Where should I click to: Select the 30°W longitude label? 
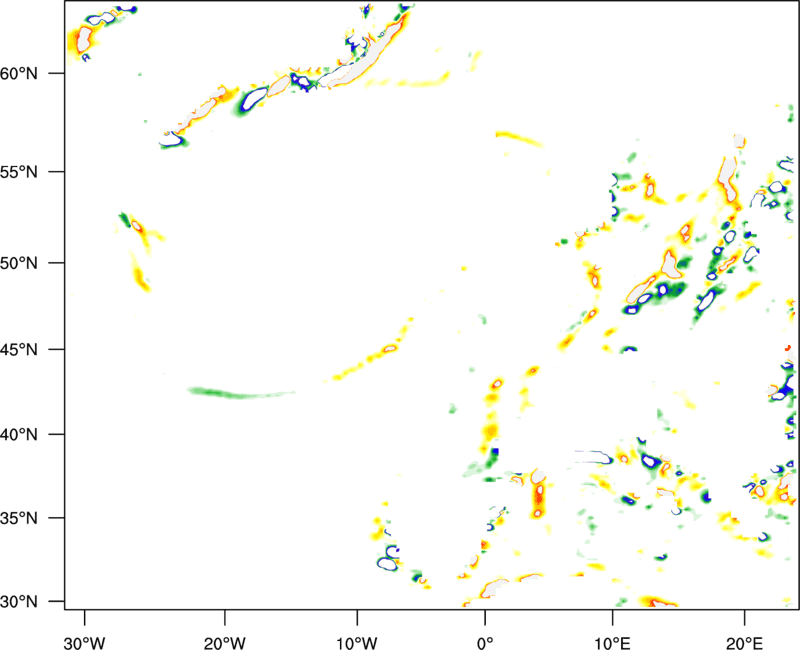(x=85, y=643)
